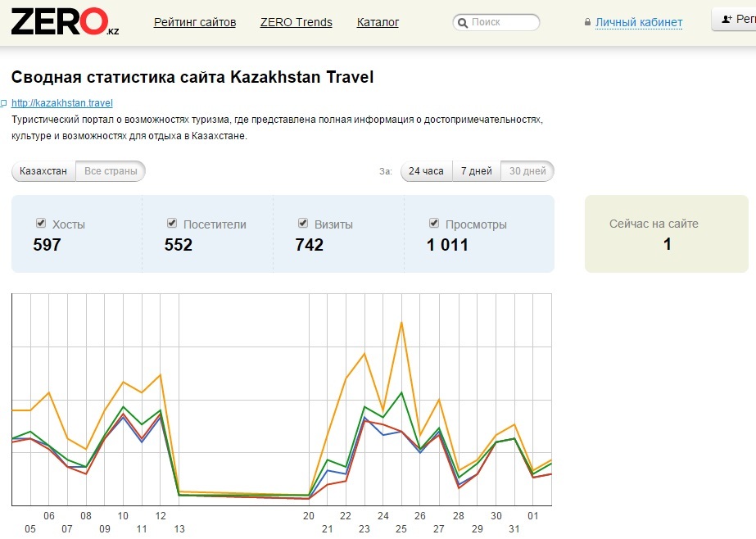Toggle the Визиты checkbox
This screenshot has height=539, width=756.
(303, 223)
